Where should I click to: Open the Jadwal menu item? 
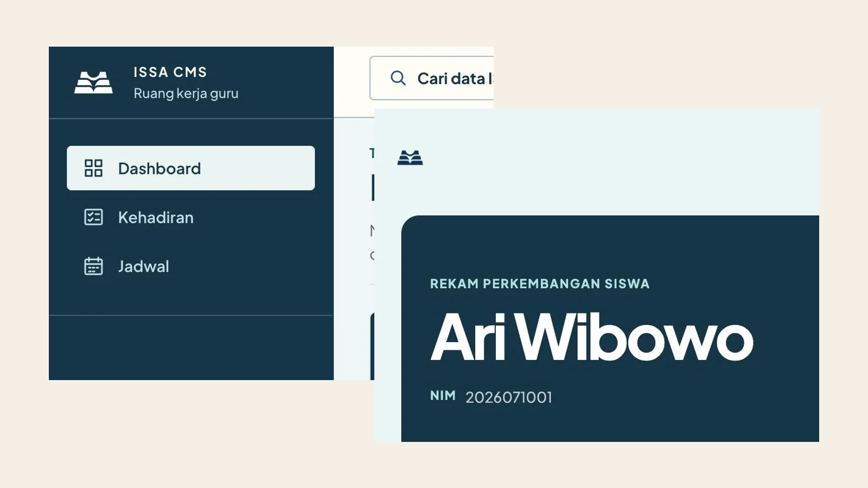pos(190,266)
